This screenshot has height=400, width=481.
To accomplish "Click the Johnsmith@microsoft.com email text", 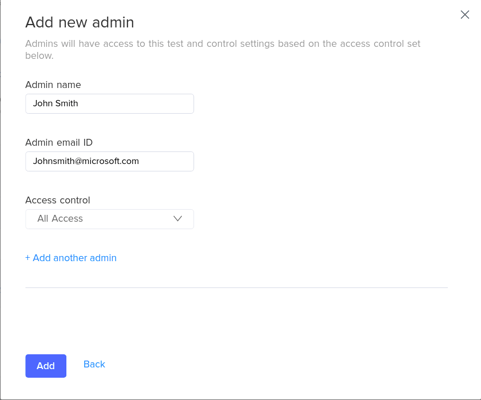I will point(86,161).
